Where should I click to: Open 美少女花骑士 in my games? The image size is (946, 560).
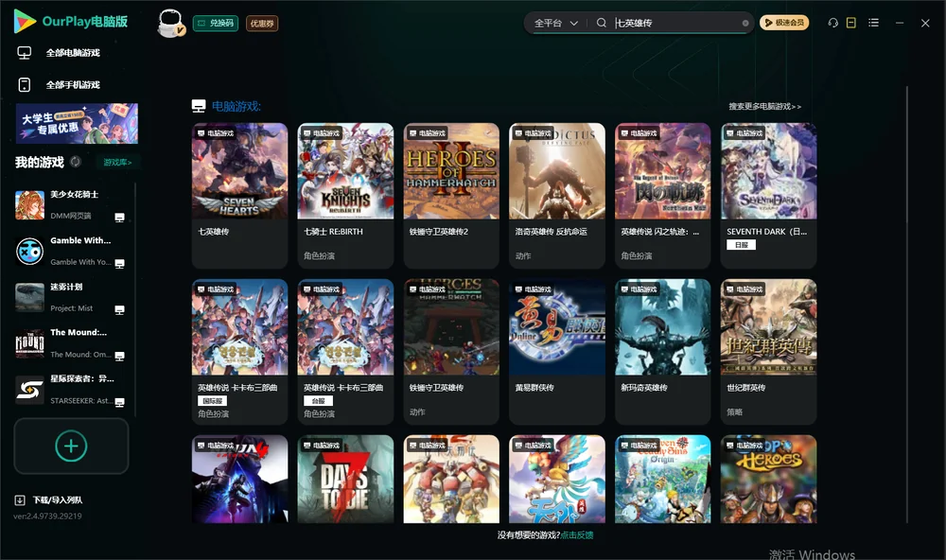click(x=71, y=205)
